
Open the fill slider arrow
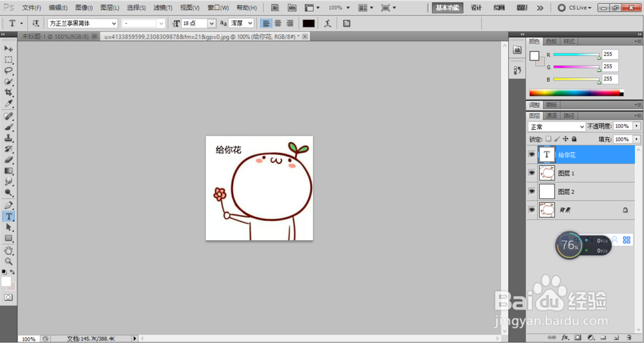(x=637, y=139)
